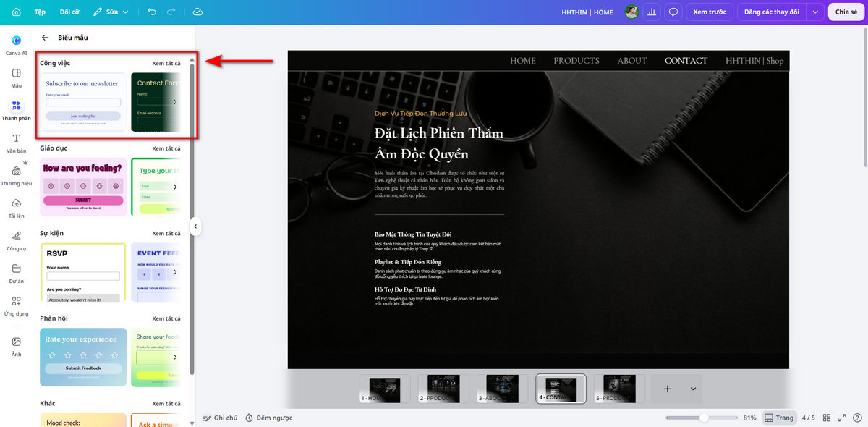
Task: Open Ảnh photos panel
Action: [16, 347]
